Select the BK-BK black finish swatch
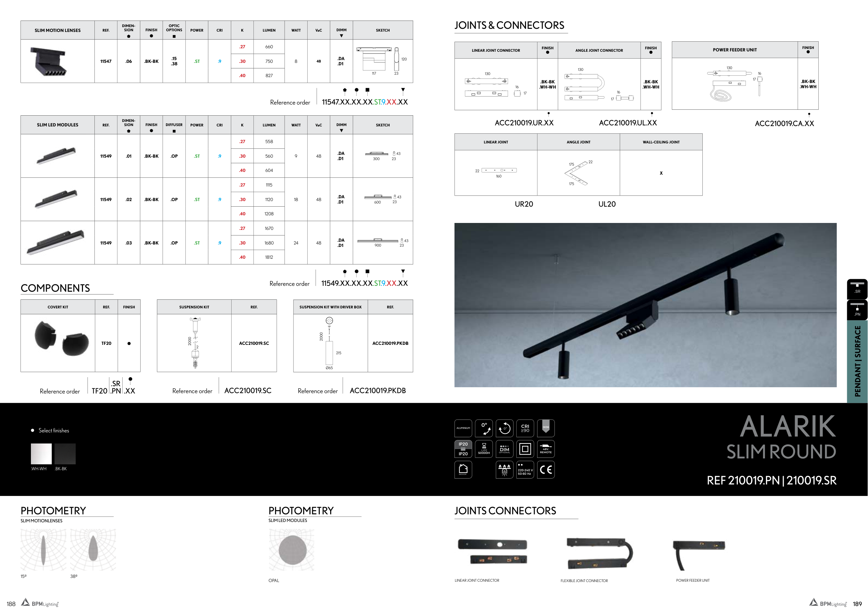 pos(65,454)
